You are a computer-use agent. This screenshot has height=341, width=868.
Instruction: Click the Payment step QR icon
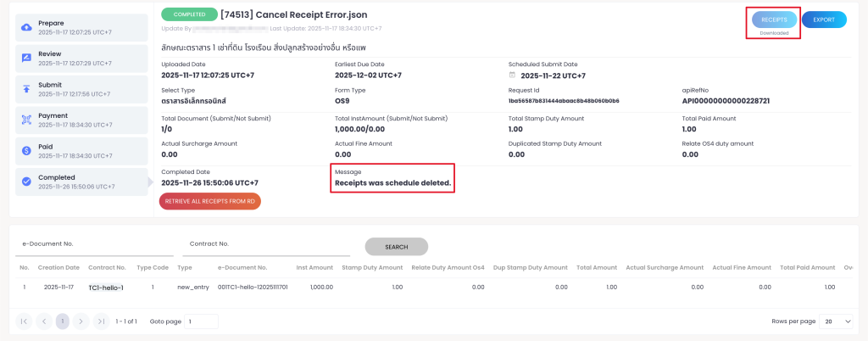(x=26, y=120)
